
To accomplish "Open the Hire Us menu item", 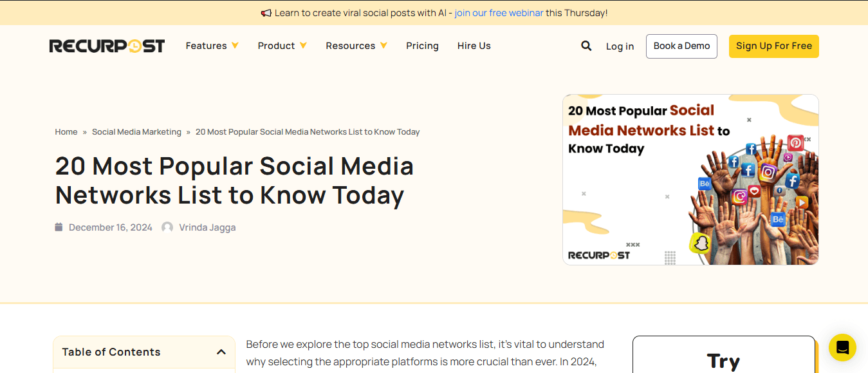I will tap(474, 46).
